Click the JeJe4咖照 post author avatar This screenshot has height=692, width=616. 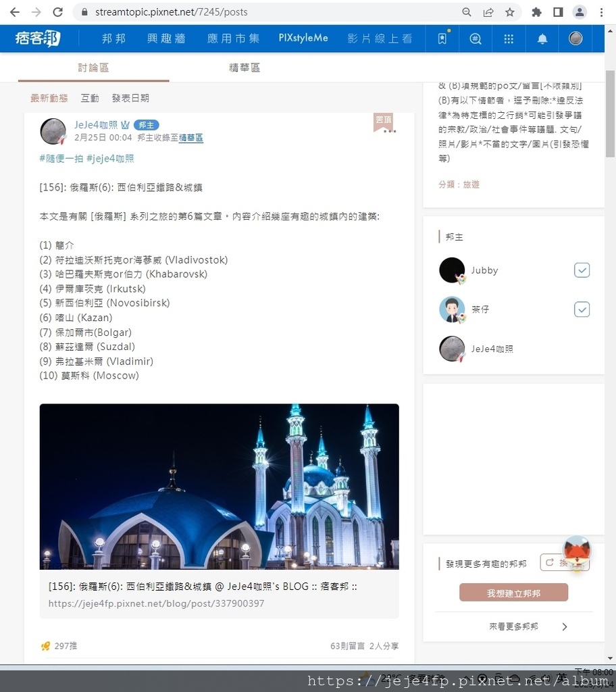click(53, 131)
